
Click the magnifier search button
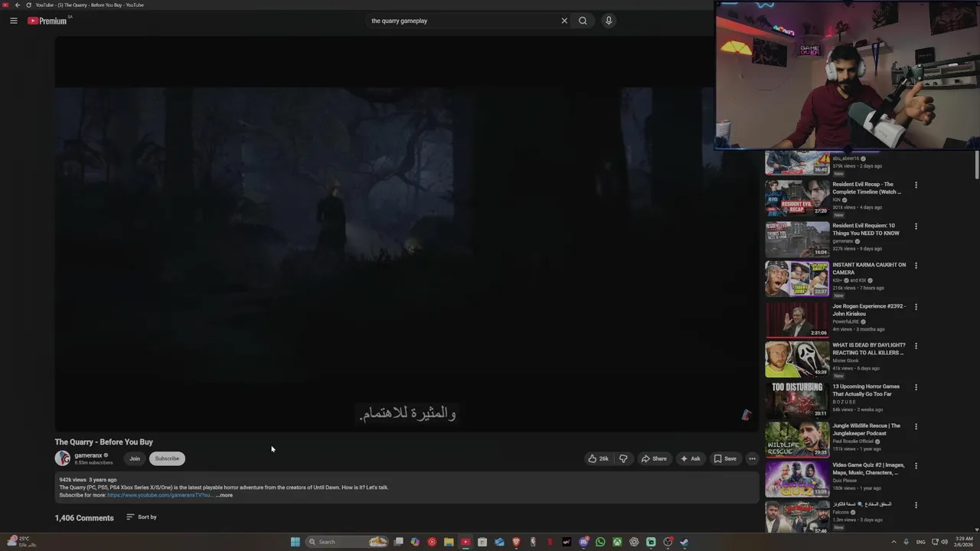(583, 21)
